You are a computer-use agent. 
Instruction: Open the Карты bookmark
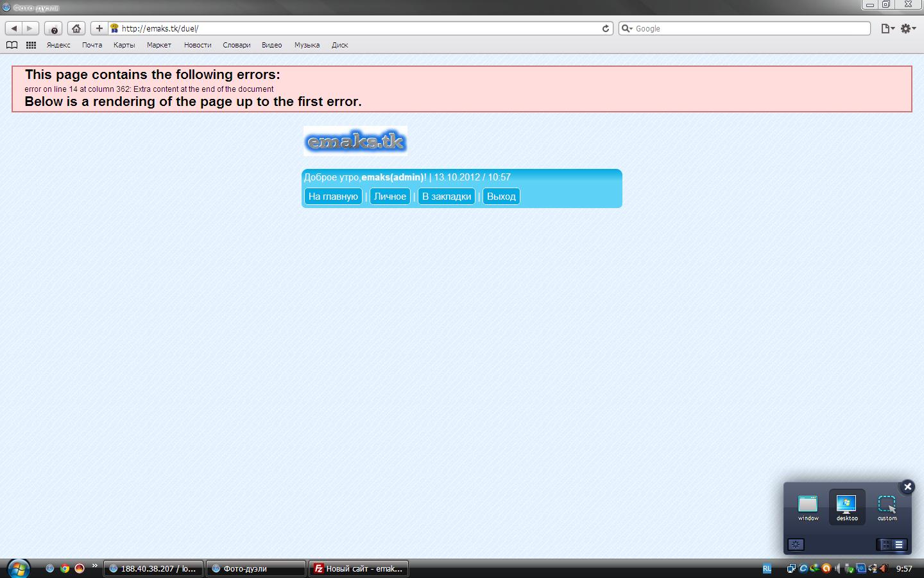(124, 45)
